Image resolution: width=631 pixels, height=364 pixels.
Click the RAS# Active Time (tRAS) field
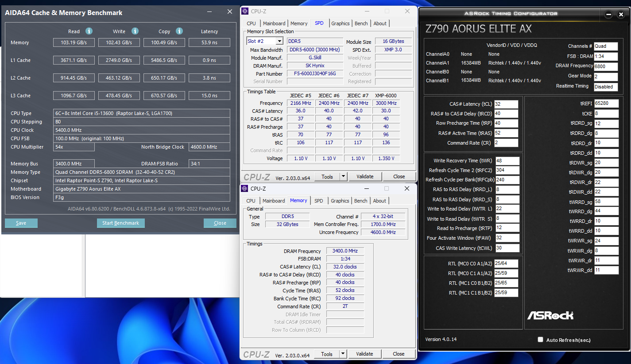click(506, 133)
